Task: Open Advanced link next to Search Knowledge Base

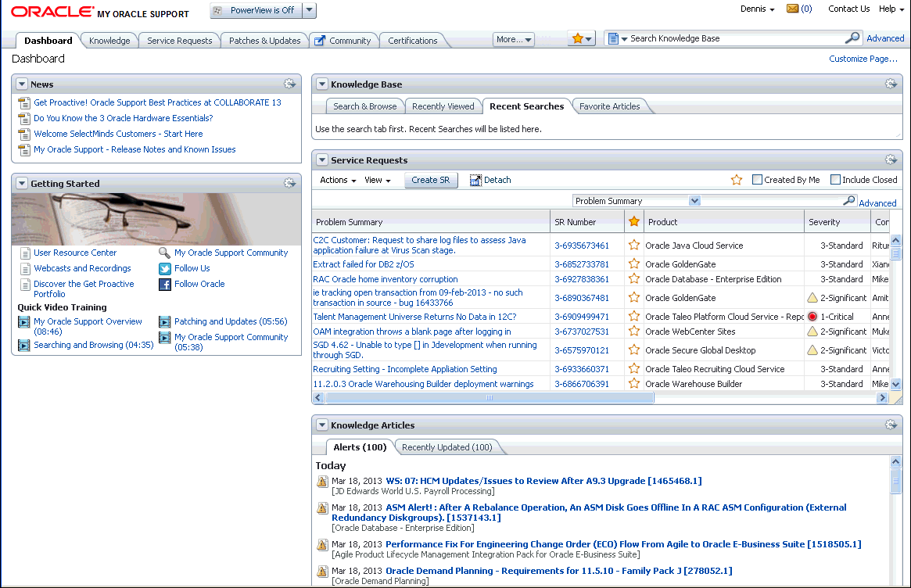Action: 885,38
